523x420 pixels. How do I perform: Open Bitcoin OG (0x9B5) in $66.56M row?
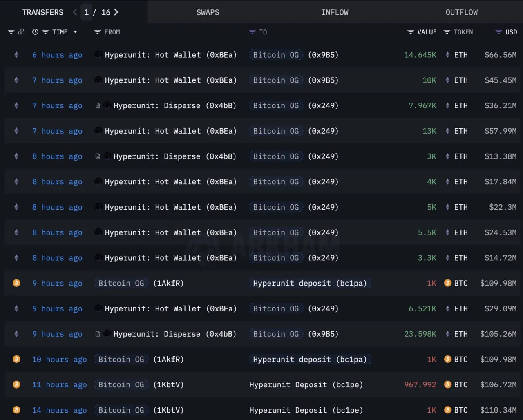tap(294, 55)
